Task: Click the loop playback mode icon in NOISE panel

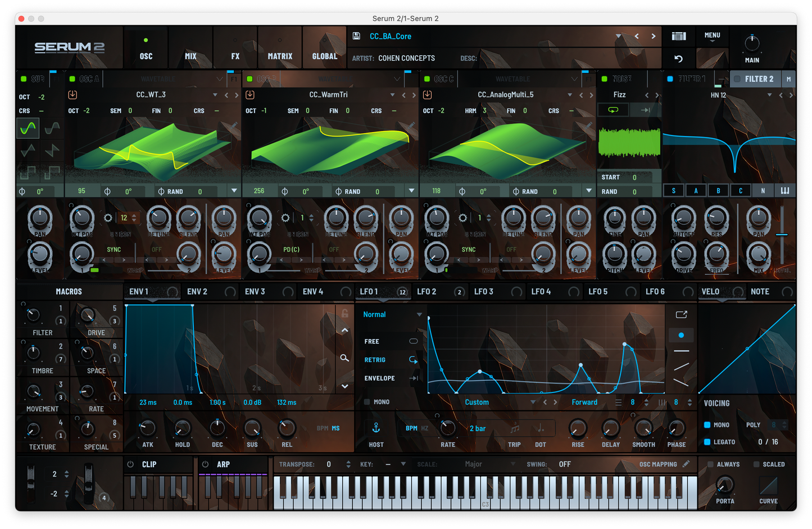Action: click(613, 110)
